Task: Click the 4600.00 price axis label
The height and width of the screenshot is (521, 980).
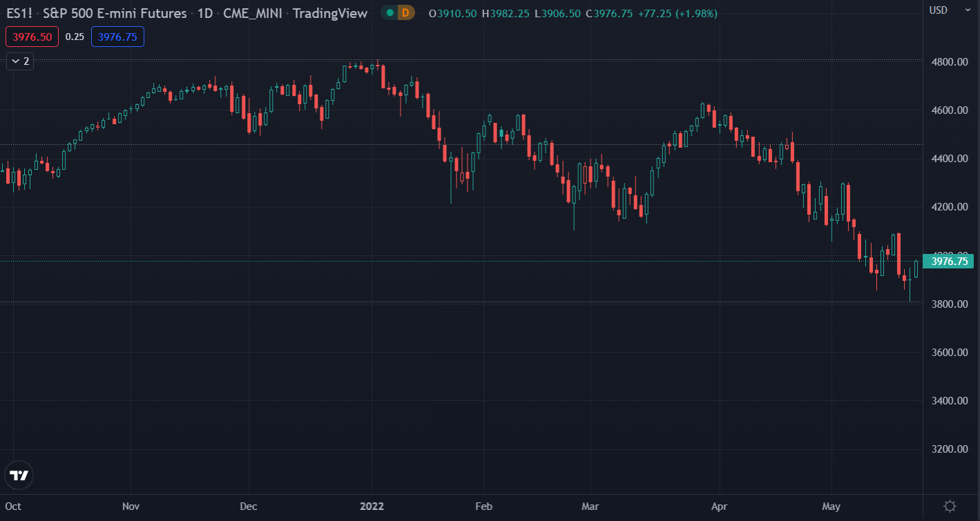Action: 949,110
